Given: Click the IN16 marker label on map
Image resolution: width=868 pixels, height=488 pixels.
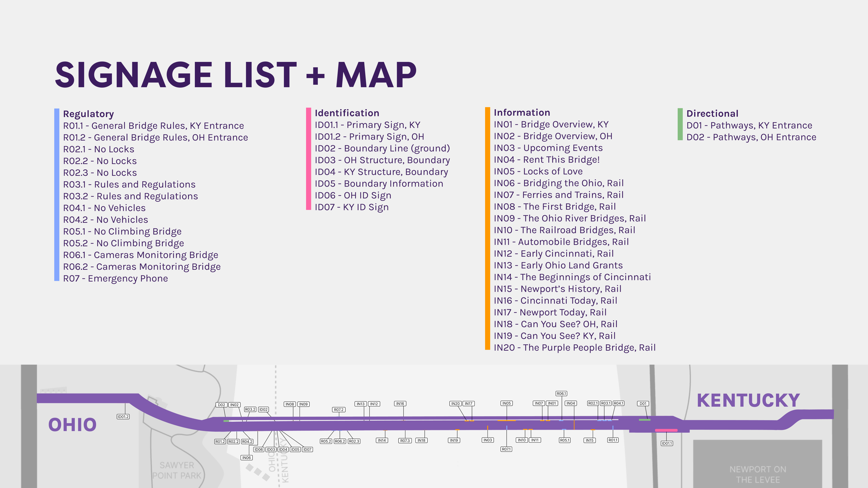Looking at the screenshot, I should [x=400, y=404].
